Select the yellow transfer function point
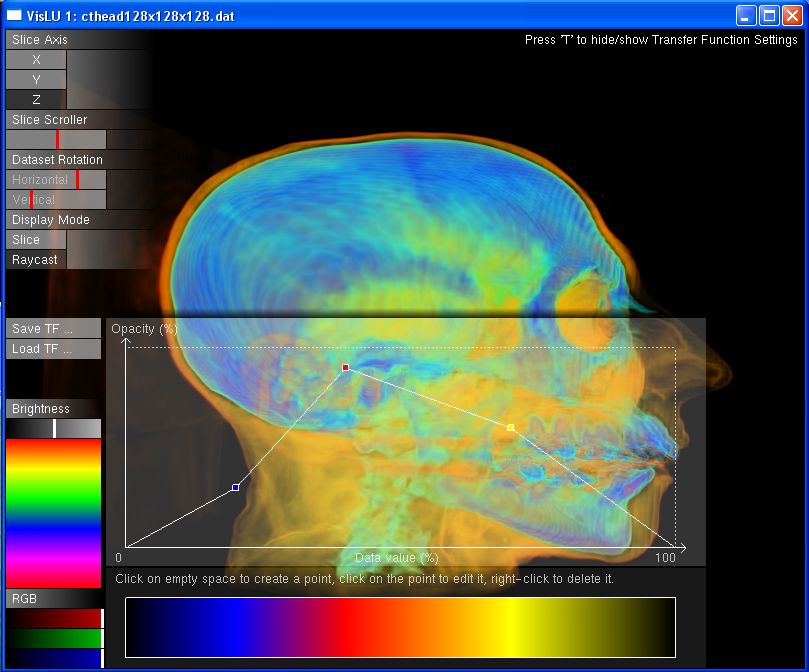The image size is (809, 672). 510,428
